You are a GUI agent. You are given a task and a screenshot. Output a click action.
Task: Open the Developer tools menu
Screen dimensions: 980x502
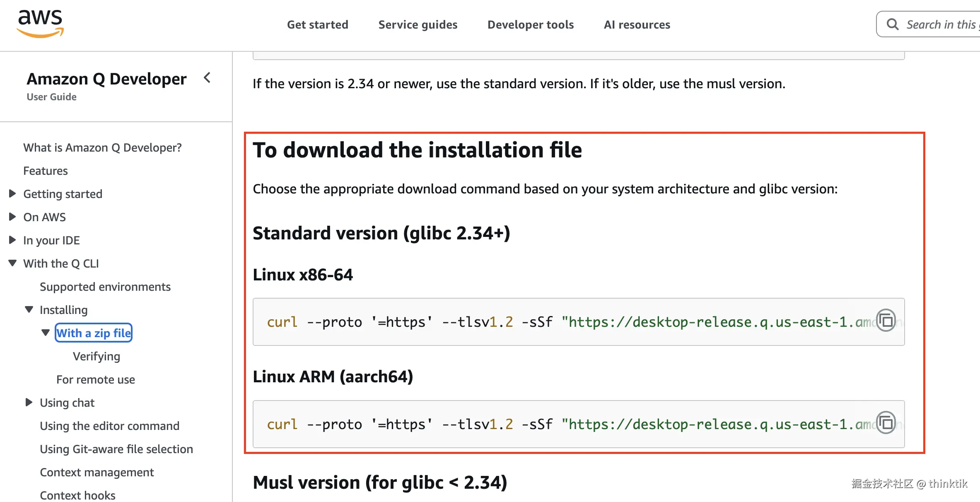coord(531,24)
